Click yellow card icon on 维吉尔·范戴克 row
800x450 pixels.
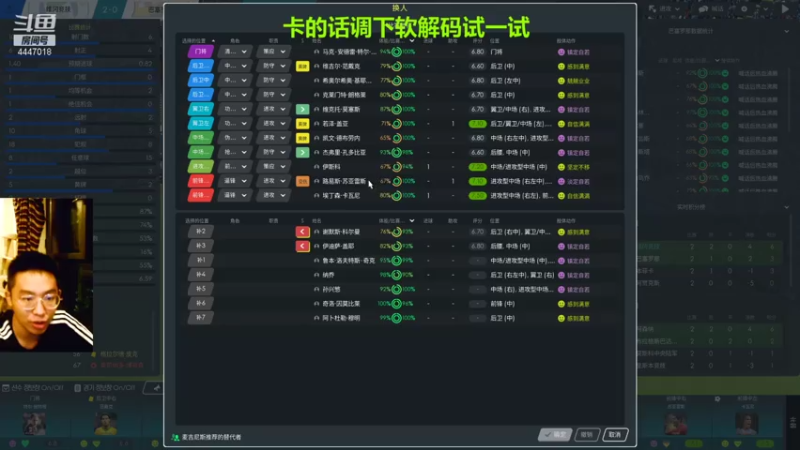(302, 66)
